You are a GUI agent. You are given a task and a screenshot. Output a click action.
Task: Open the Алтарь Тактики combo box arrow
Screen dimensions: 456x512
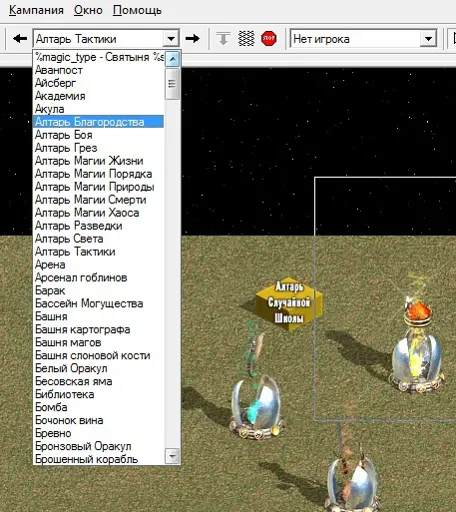pos(171,39)
